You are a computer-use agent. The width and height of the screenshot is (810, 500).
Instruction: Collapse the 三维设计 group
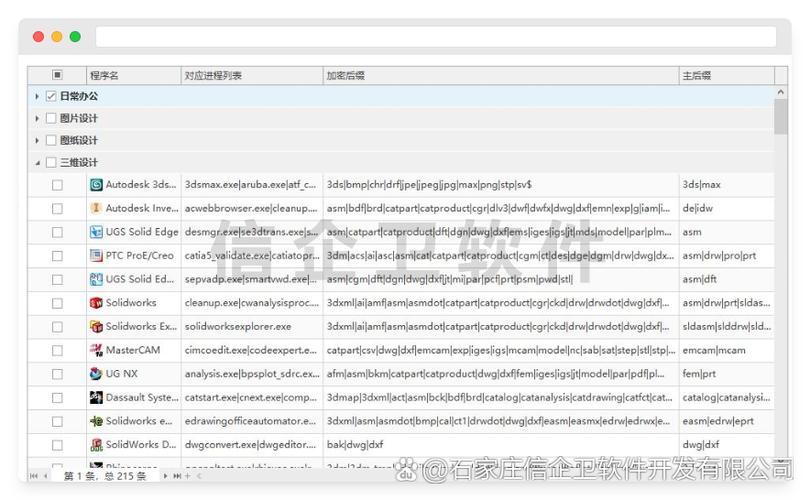pos(37,163)
